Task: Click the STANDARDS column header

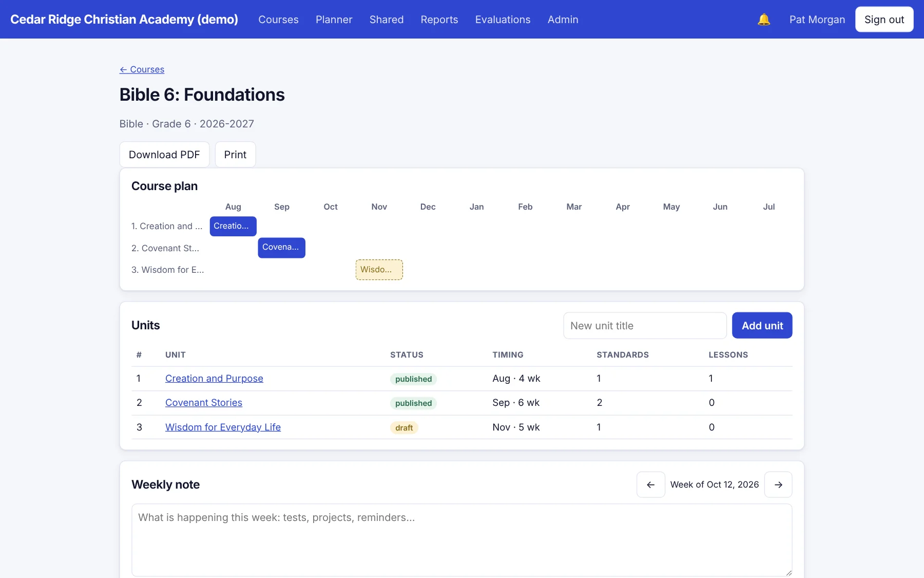Action: [x=623, y=355]
